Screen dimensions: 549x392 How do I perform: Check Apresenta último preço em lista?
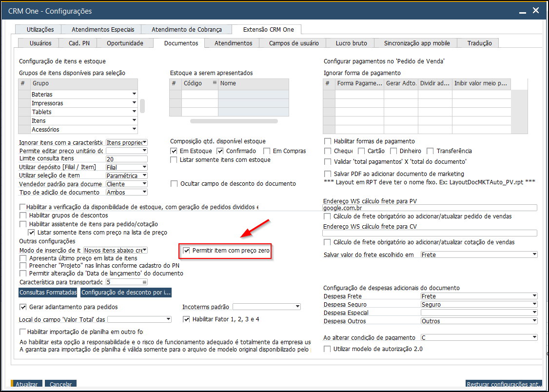(x=23, y=258)
